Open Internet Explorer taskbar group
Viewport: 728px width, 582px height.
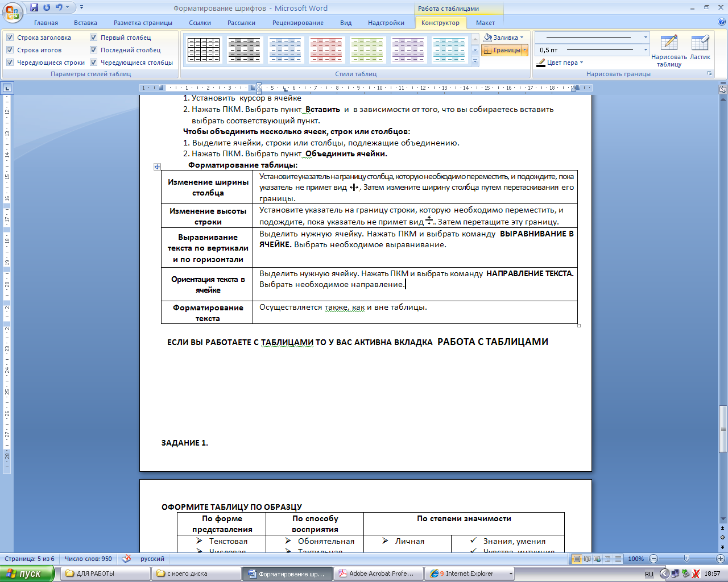(x=470, y=573)
